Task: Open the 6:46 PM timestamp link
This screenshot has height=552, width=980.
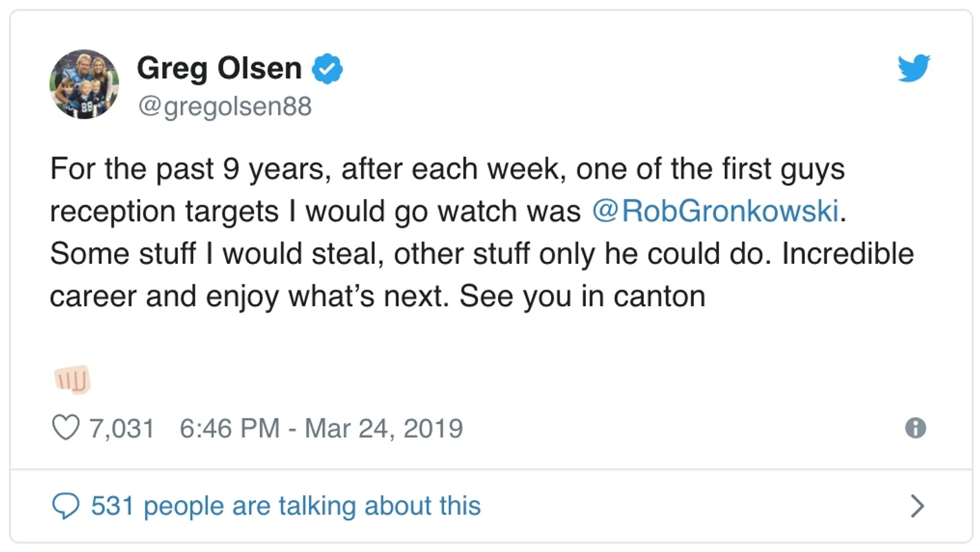Action: pos(229,428)
